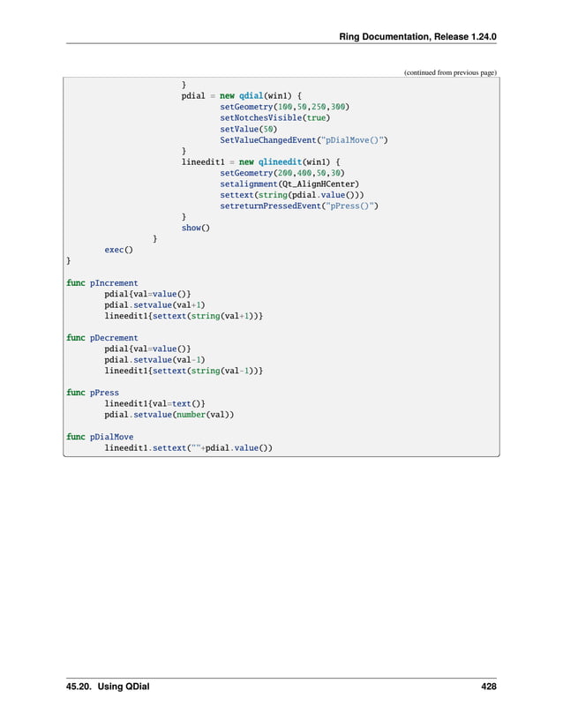Click the 'setValue(50)' code line
The width and height of the screenshot is (563, 728).
tap(248, 129)
